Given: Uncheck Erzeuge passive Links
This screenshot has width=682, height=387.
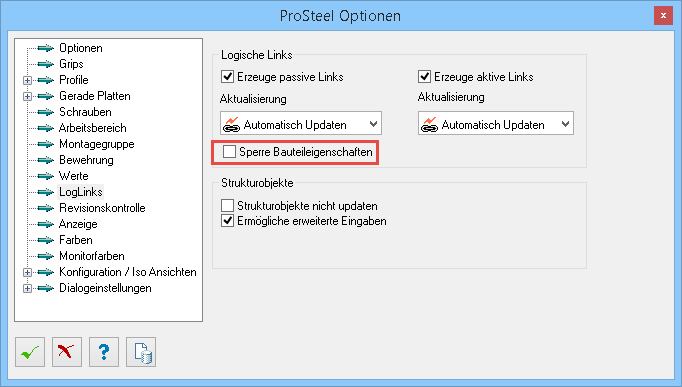Looking at the screenshot, I should [227, 77].
